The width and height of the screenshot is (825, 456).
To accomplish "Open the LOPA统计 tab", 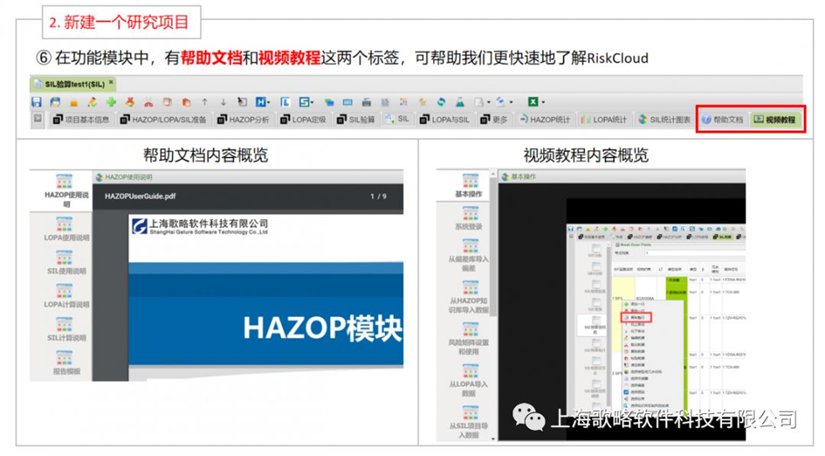I will (x=603, y=119).
